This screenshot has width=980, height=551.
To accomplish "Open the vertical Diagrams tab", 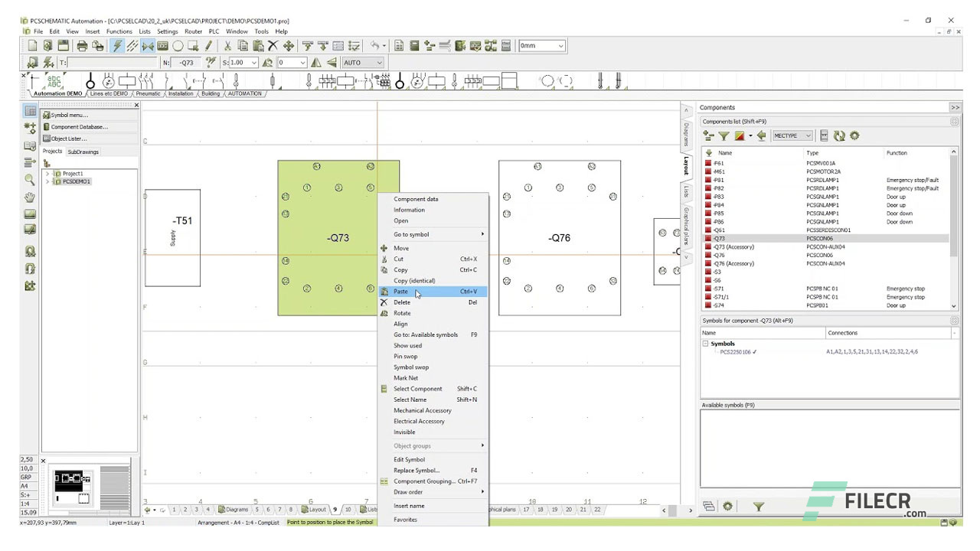I will point(686,135).
